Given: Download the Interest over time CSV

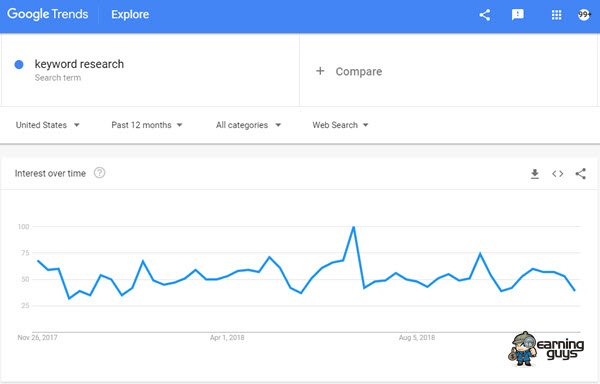Looking at the screenshot, I should [535, 174].
